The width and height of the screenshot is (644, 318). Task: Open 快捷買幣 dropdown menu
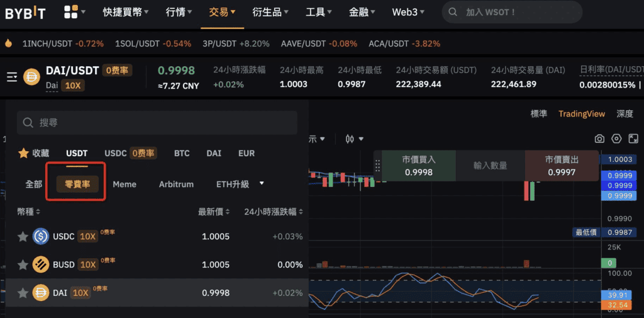pyautogui.click(x=126, y=12)
